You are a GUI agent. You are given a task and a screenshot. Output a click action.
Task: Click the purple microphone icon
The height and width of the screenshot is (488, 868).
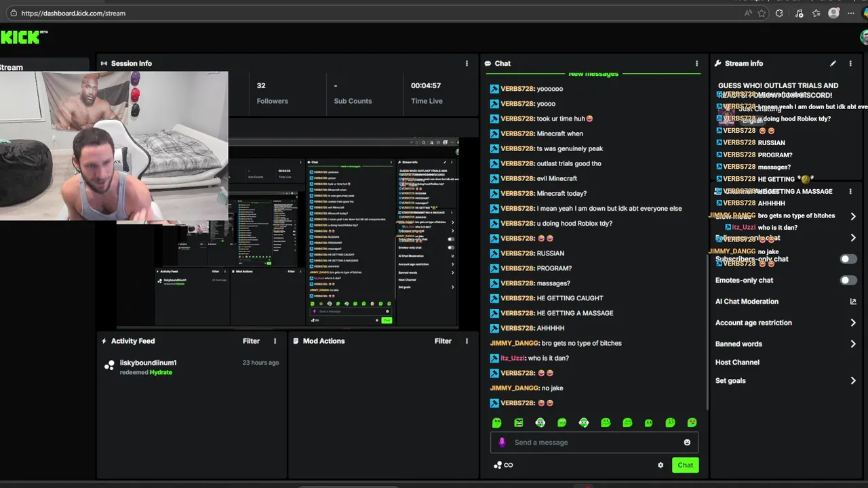[502, 442]
